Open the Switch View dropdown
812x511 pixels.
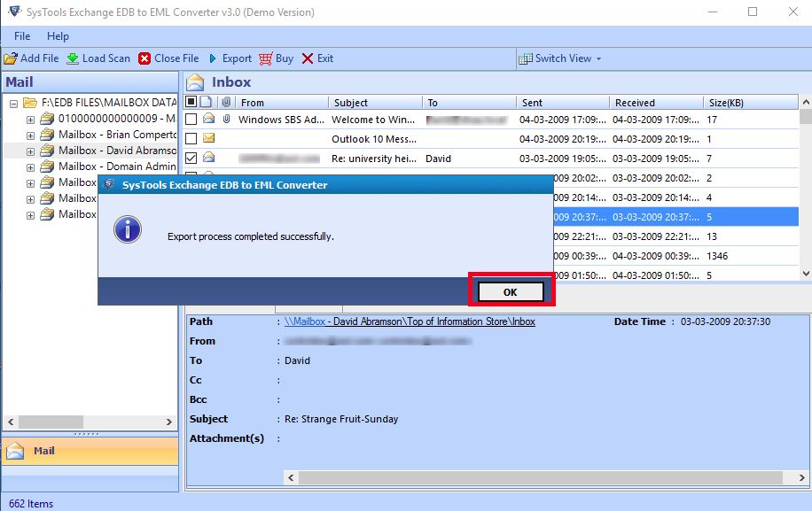point(562,58)
